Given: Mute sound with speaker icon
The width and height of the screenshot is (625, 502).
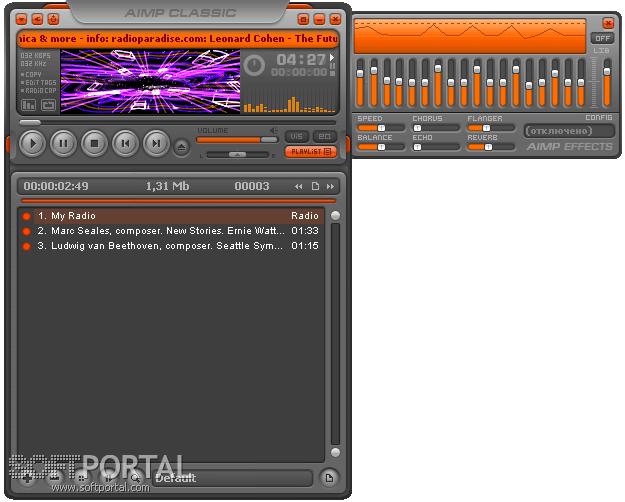Looking at the screenshot, I should pyautogui.click(x=273, y=130).
